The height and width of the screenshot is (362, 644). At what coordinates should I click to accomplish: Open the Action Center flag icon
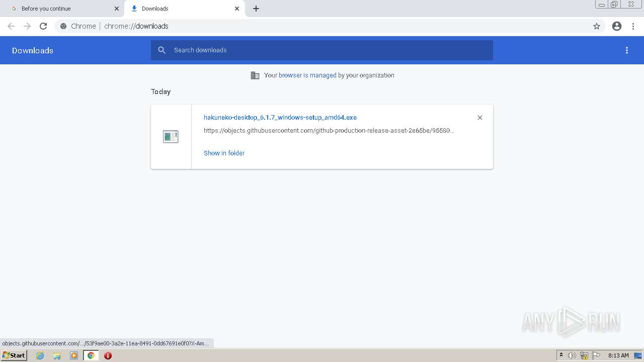[596, 355]
